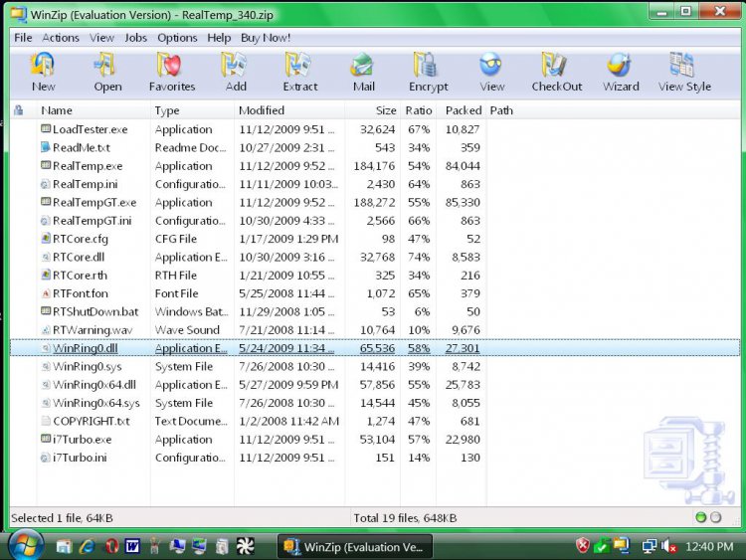The height and width of the screenshot is (560, 746).
Task: Select the RealTemp.ini file
Action: [86, 184]
